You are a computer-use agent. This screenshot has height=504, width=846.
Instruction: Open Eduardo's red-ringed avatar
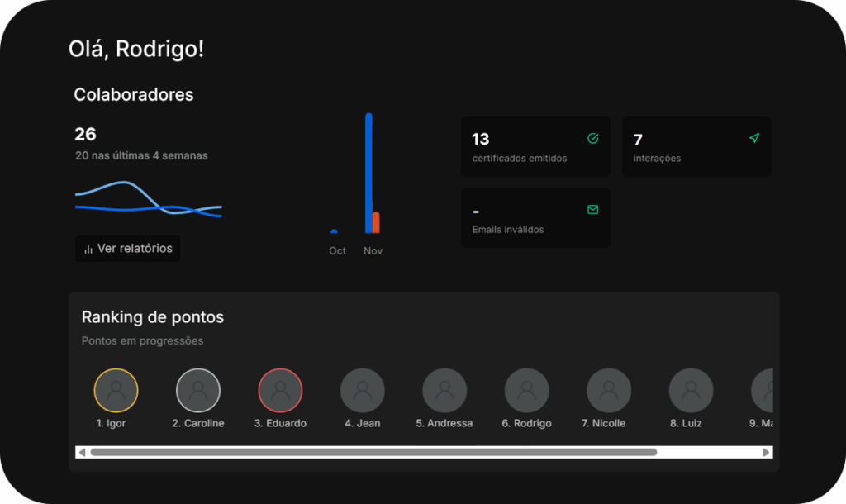(280, 391)
